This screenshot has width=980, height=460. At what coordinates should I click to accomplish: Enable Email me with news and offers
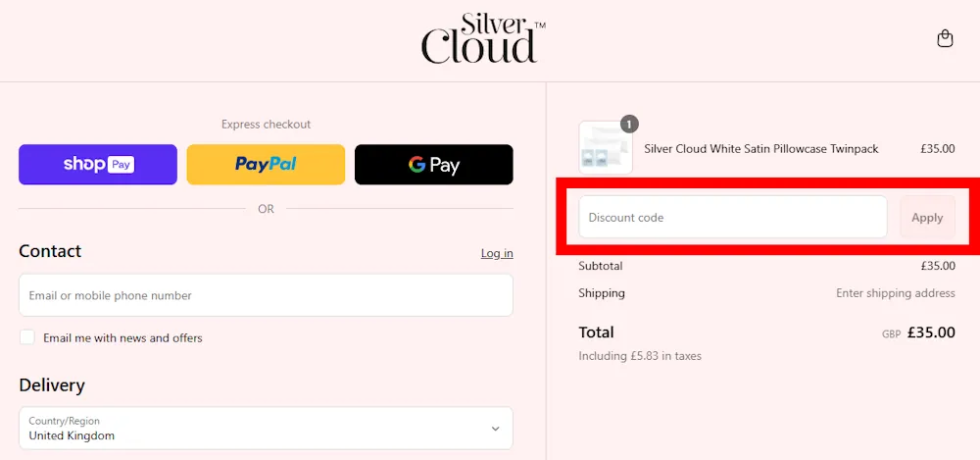(27, 337)
